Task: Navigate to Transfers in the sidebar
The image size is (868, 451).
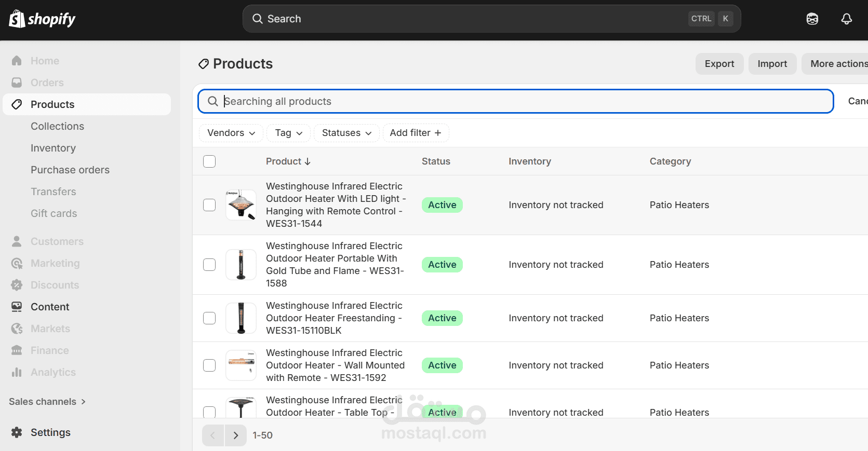Action: (54, 192)
